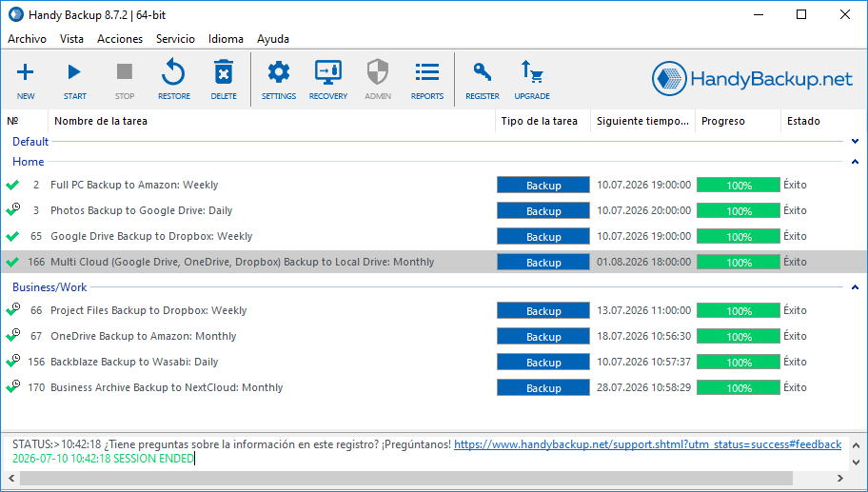Click log panel scroll right arrow

(x=840, y=478)
